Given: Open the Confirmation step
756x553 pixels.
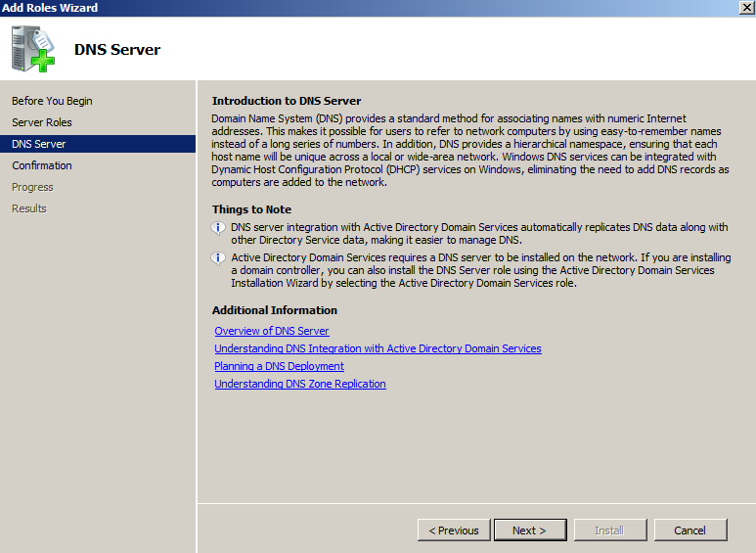Looking at the screenshot, I should point(42,165).
